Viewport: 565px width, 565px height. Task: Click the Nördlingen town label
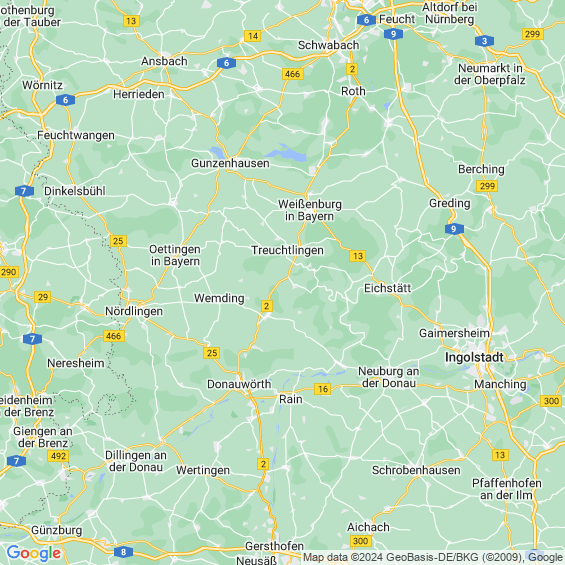[x=134, y=311]
